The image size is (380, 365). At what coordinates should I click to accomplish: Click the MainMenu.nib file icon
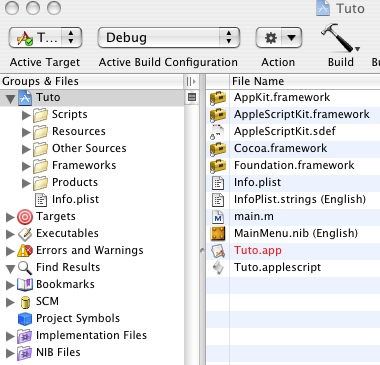218,234
